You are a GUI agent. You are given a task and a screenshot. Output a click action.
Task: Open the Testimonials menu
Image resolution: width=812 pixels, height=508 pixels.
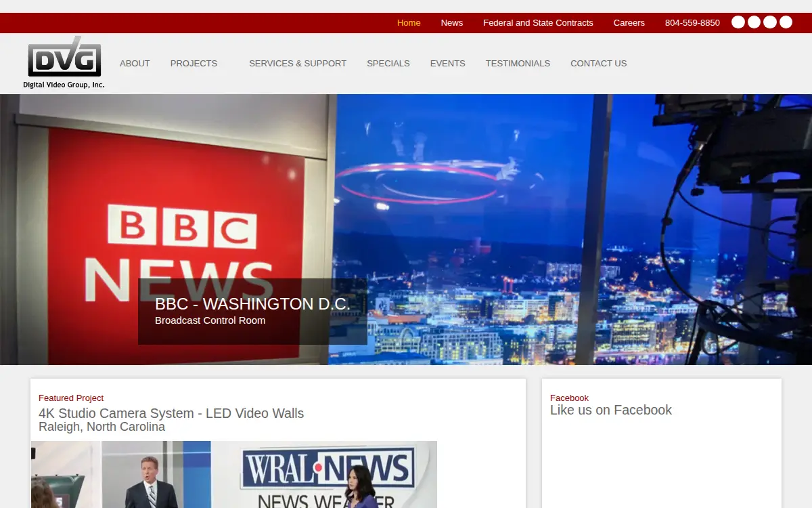(x=518, y=64)
